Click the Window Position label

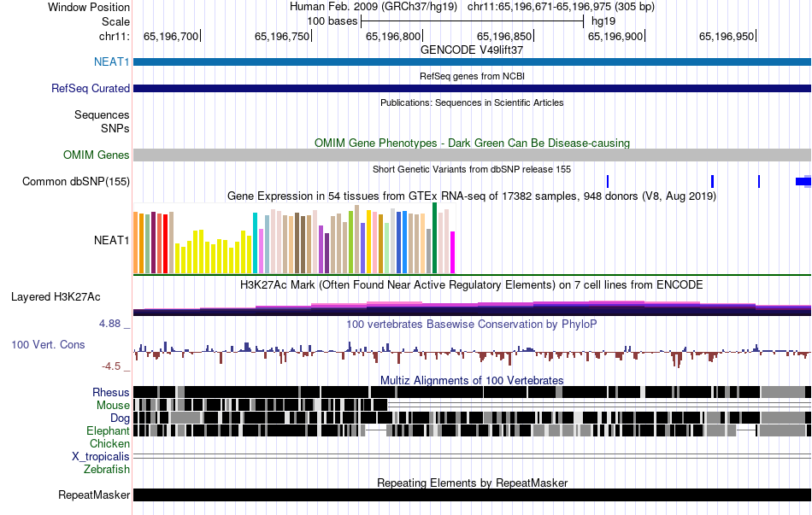pos(89,7)
